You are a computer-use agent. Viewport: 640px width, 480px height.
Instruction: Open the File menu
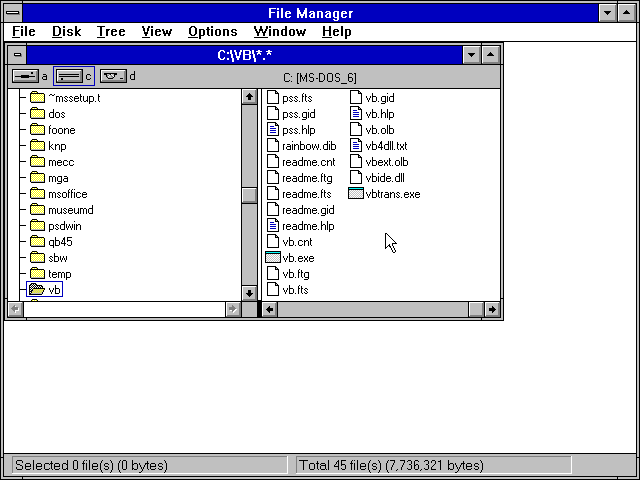coord(24,31)
